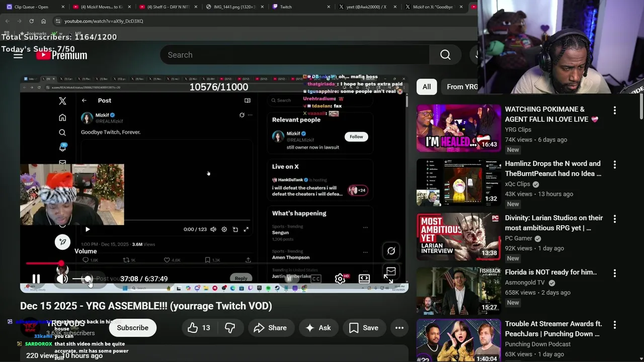Open Florida is NOT ready video title
The image size is (644, 362).
[x=551, y=272]
